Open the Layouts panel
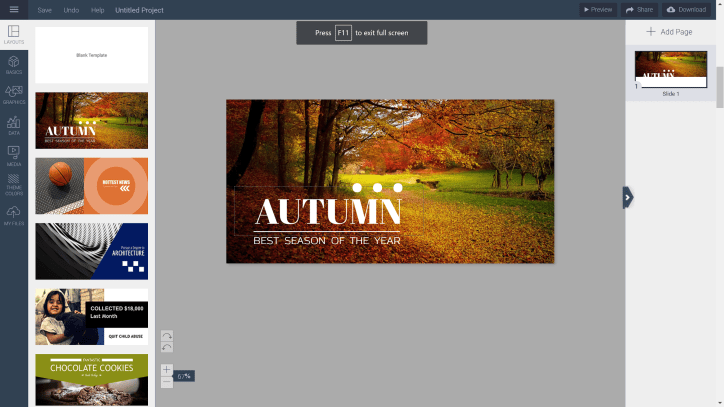The height and width of the screenshot is (407, 724). tap(14, 35)
